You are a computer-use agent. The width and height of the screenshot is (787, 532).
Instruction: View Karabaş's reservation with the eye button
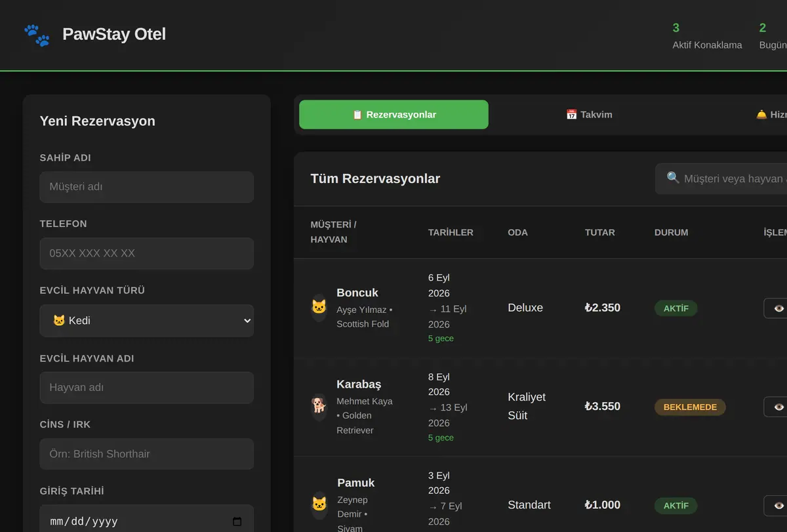click(x=777, y=407)
